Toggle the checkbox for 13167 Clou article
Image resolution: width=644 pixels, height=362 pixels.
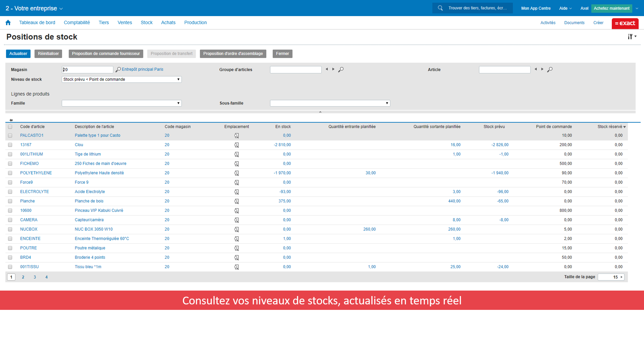[10, 144]
